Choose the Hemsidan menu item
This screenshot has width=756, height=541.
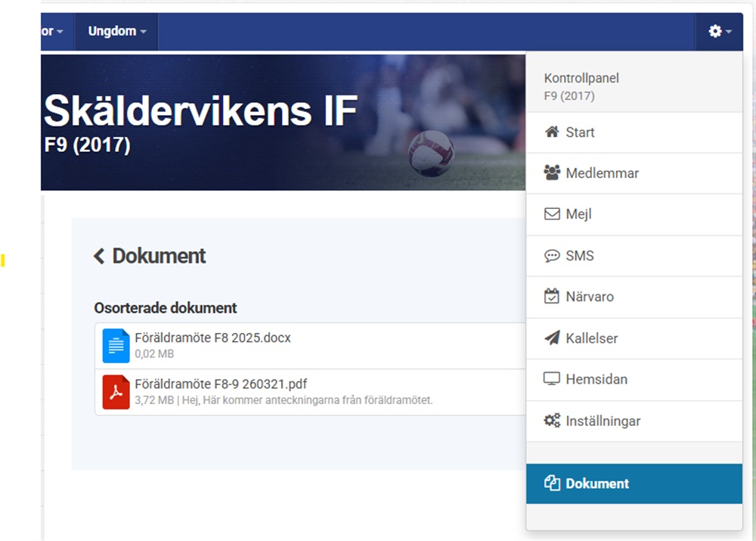[x=596, y=379]
